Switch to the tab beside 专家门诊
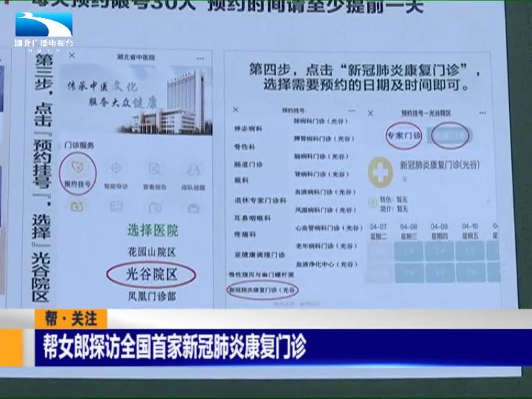 pos(450,136)
